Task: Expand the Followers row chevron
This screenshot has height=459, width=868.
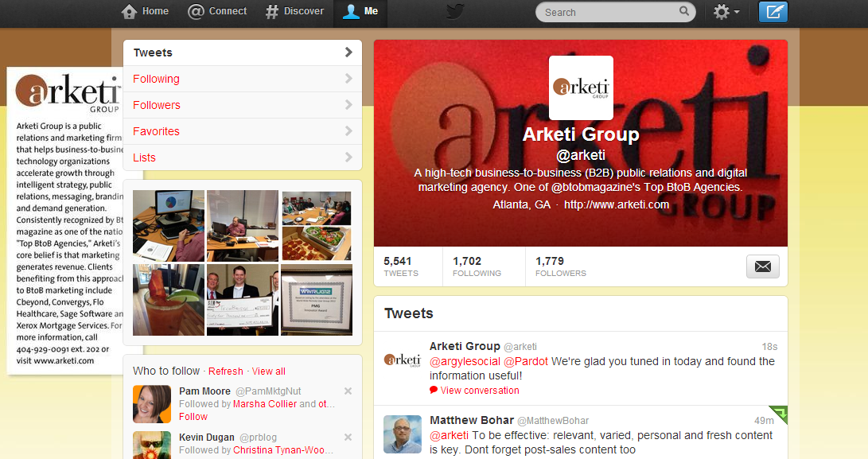Action: [x=348, y=105]
